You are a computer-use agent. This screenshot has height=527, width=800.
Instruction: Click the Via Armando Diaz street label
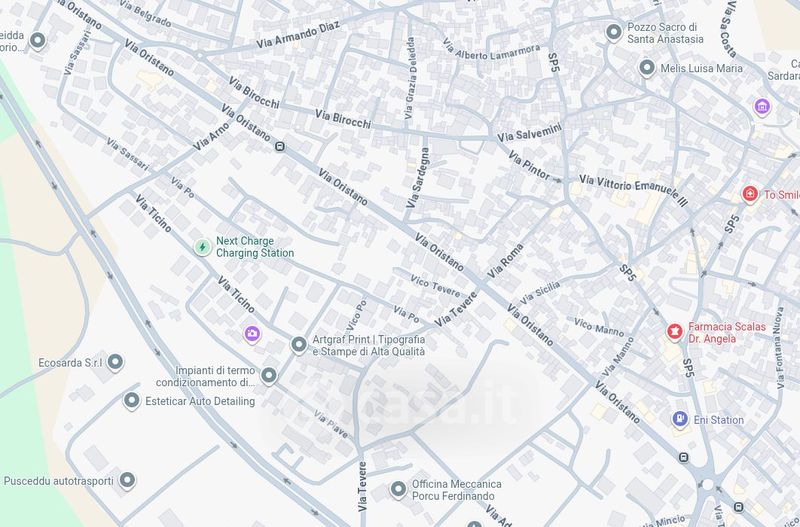(x=298, y=35)
